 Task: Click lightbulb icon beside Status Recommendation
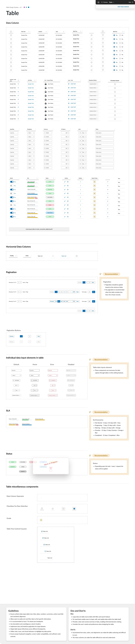pyautogui.click(x=90, y=456)
